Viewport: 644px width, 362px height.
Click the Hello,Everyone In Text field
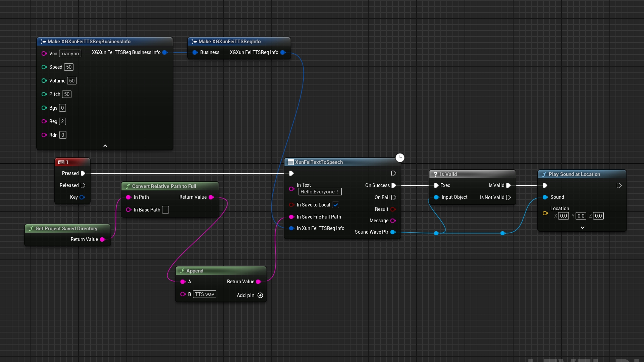click(320, 192)
